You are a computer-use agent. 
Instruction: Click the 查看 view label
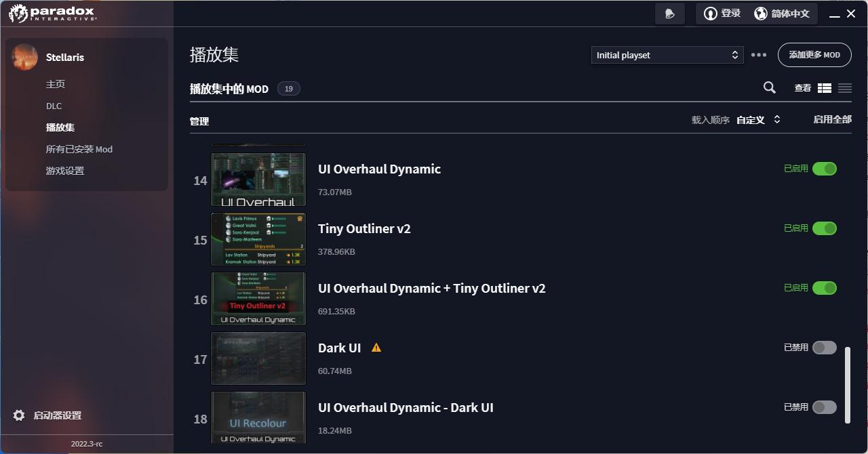pos(803,88)
